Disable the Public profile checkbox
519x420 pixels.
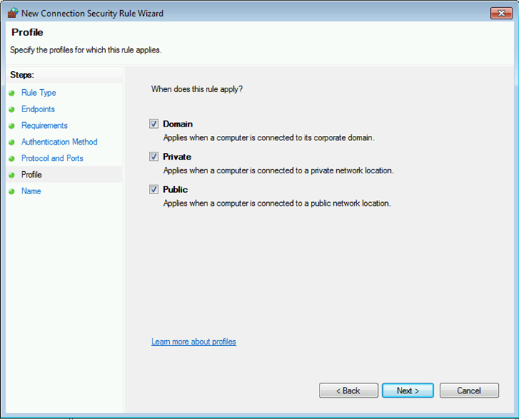(153, 189)
